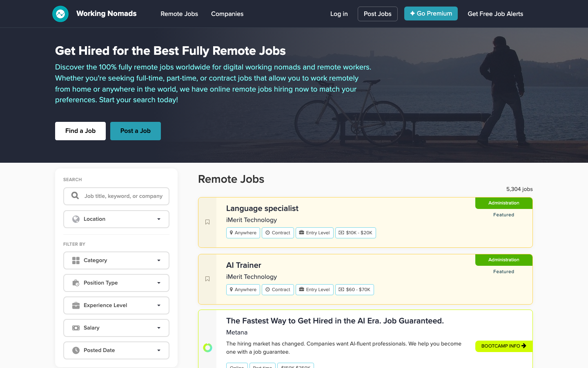Viewport: 588px width, 368px height.
Task: Click the Working Nomads brand name
Action: point(107,13)
